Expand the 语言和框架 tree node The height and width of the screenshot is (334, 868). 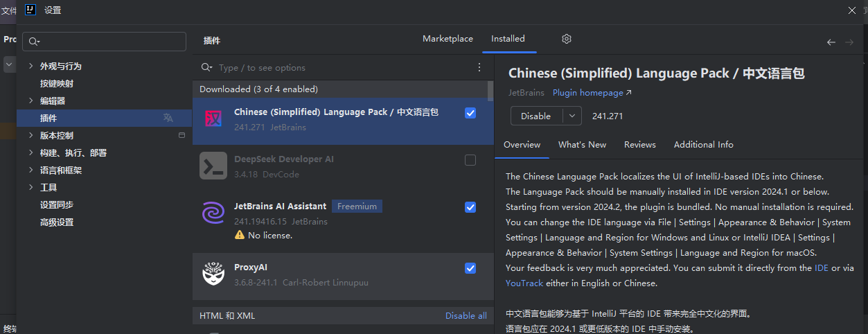[x=30, y=170]
